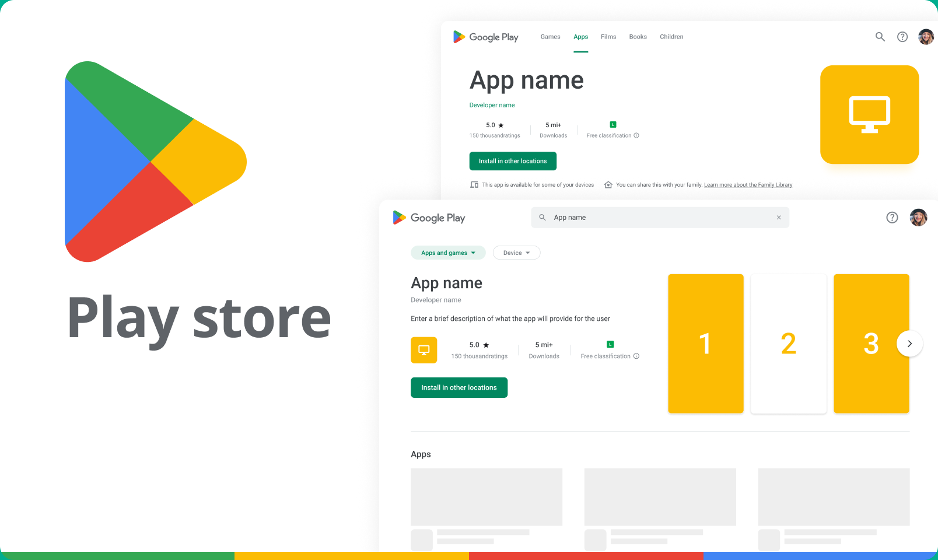Click the small yellow app icon in the search results
This screenshot has width=938, height=560.
[423, 350]
